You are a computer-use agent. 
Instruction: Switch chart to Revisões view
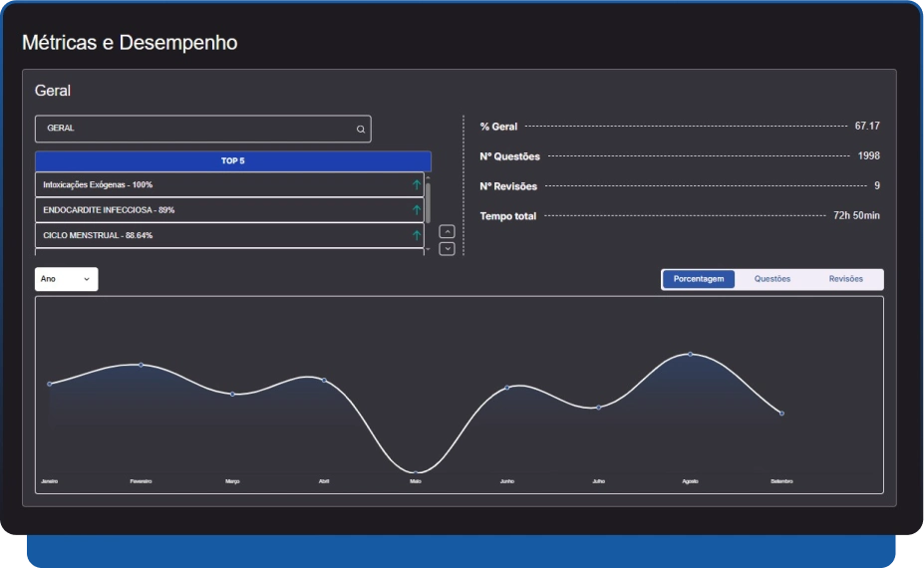click(x=846, y=279)
